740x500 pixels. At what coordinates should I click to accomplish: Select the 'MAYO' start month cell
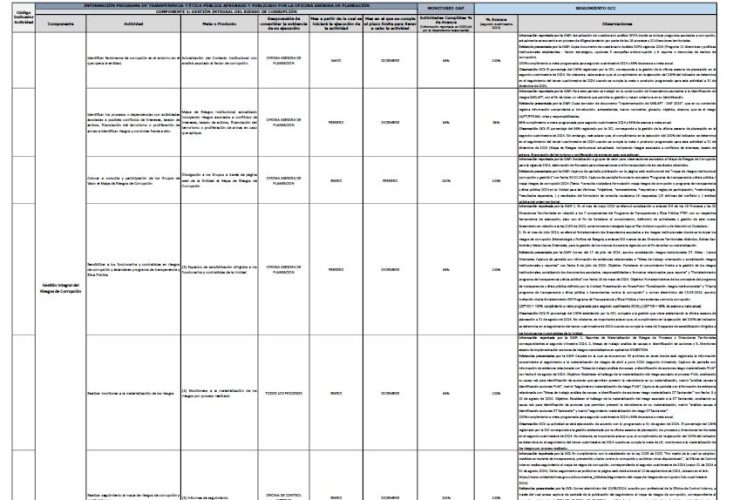click(336, 60)
